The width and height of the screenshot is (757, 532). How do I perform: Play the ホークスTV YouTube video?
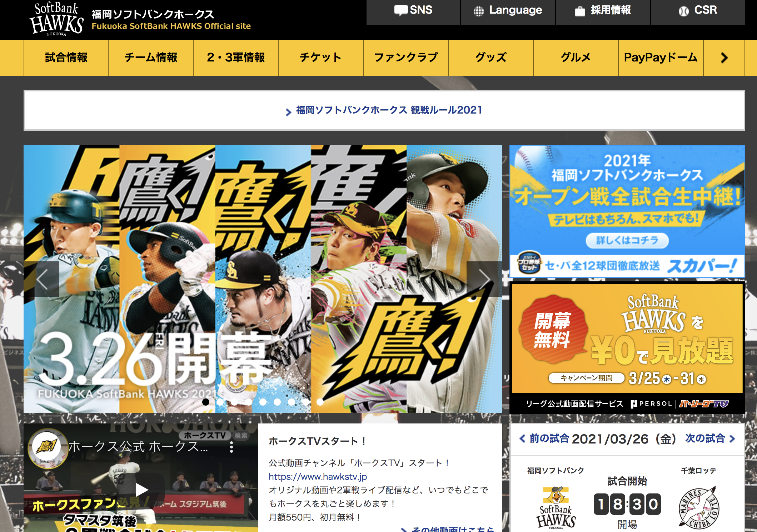tap(141, 490)
